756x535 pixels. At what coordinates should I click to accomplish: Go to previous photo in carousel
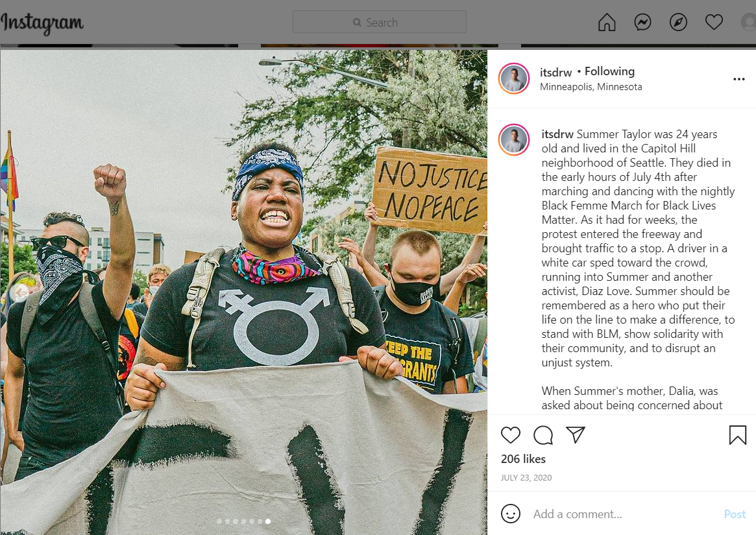pos(20,292)
